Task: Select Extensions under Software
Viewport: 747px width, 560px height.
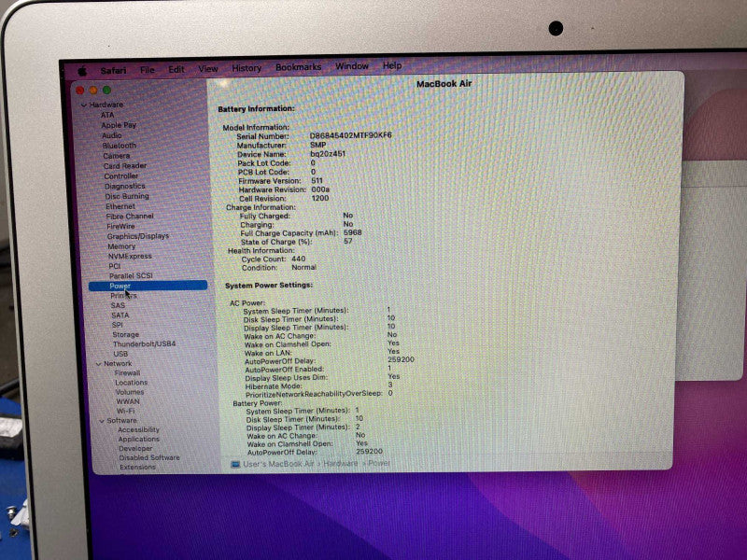Action: point(137,468)
